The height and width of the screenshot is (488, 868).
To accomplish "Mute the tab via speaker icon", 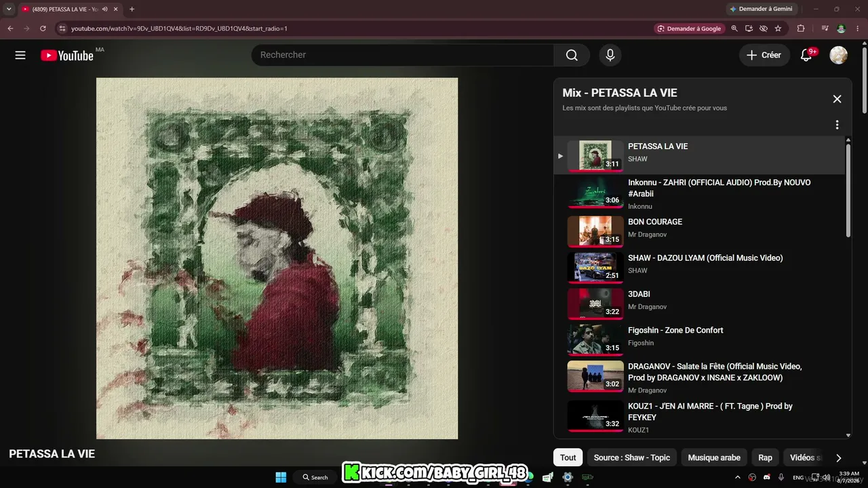I will (104, 9).
